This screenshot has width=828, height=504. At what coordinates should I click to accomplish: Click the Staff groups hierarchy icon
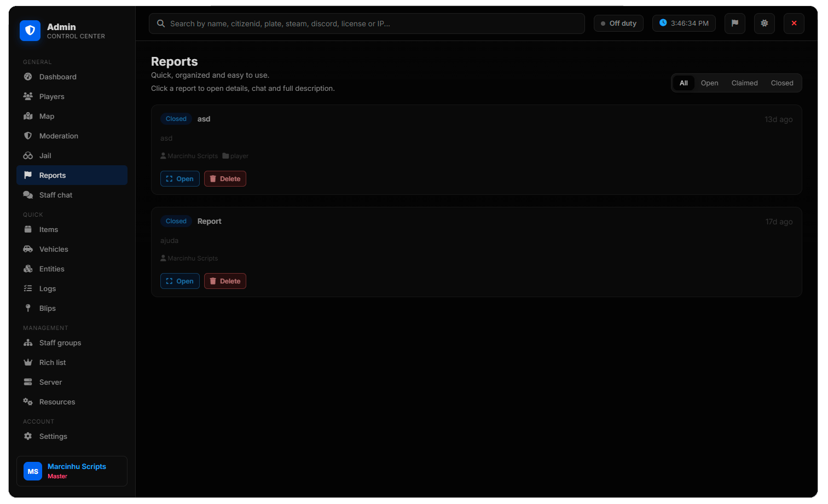[28, 343]
